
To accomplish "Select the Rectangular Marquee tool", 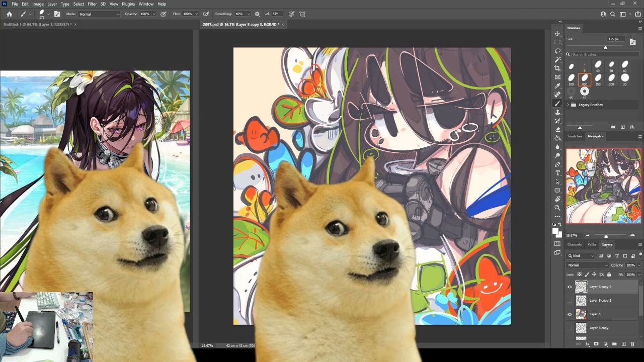I will click(x=557, y=42).
